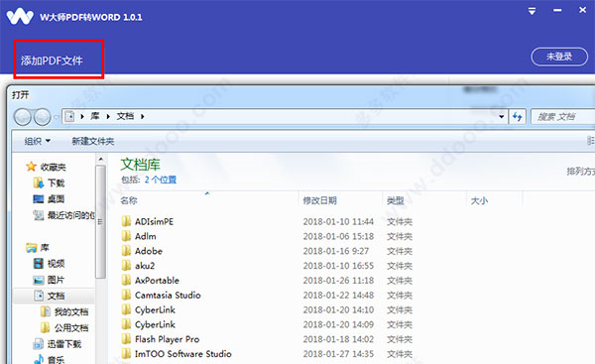Image resolution: width=595 pixels, height=364 pixels.
Task: Open the 2 个位置 link
Action: click(x=161, y=180)
